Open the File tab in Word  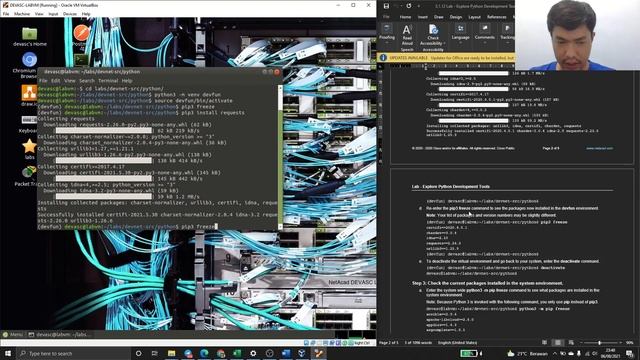pos(386,17)
